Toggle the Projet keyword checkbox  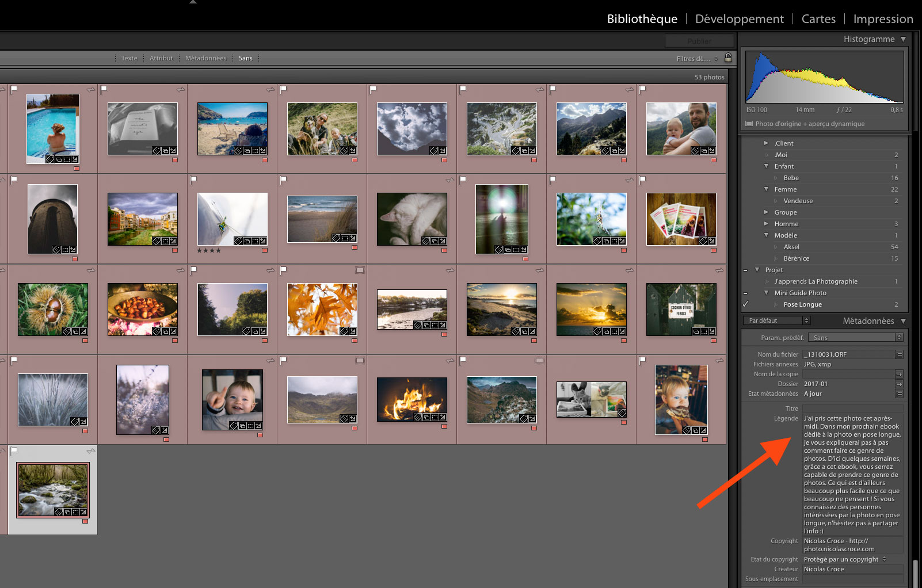pos(746,270)
